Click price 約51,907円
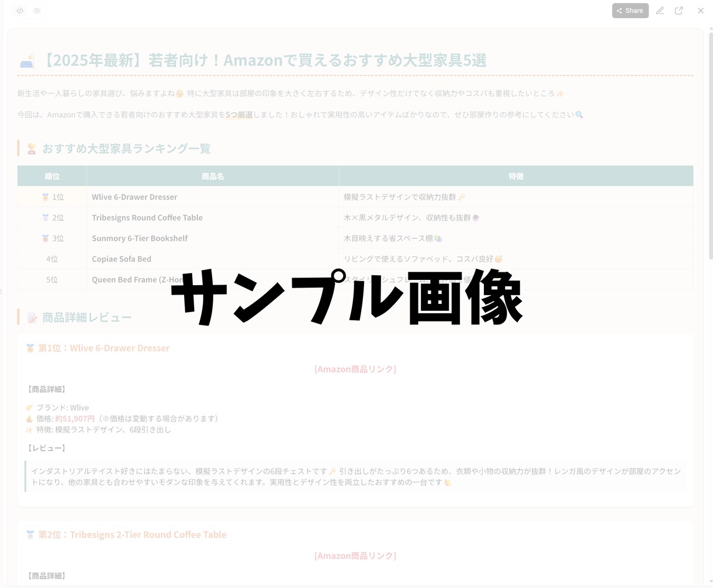This screenshot has height=588, width=713. pyautogui.click(x=75, y=418)
